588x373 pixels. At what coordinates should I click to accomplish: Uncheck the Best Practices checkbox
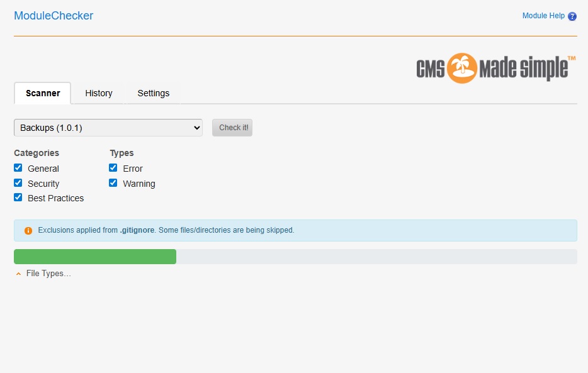pyautogui.click(x=18, y=198)
